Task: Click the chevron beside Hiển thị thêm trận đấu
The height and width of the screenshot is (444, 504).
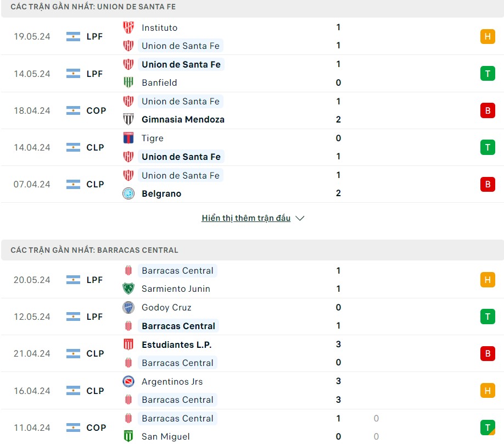Action: [x=300, y=218]
